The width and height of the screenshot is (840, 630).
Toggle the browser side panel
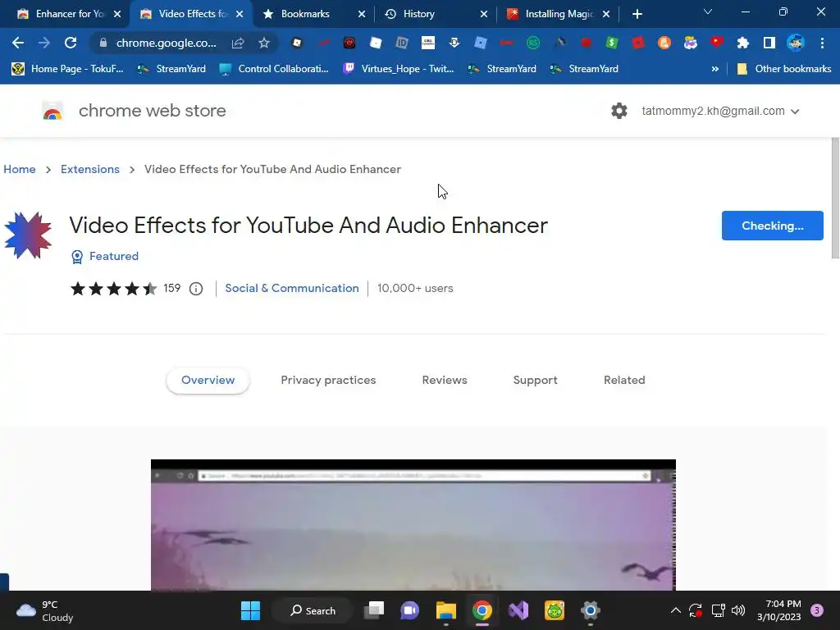coord(769,43)
